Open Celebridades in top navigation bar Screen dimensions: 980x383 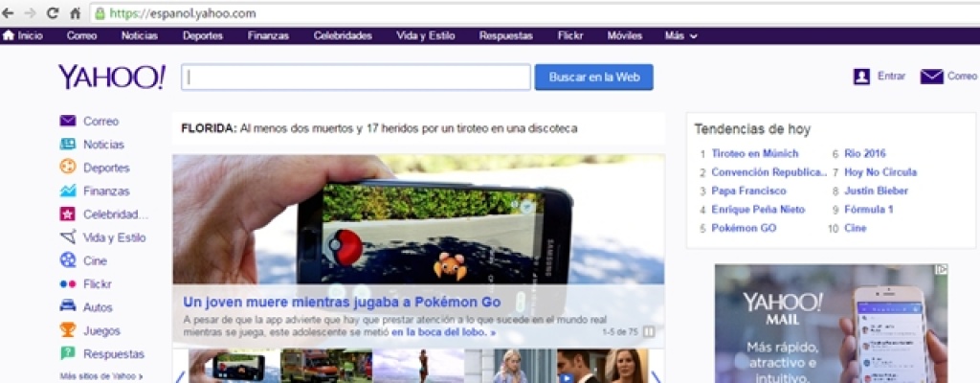click(x=343, y=35)
